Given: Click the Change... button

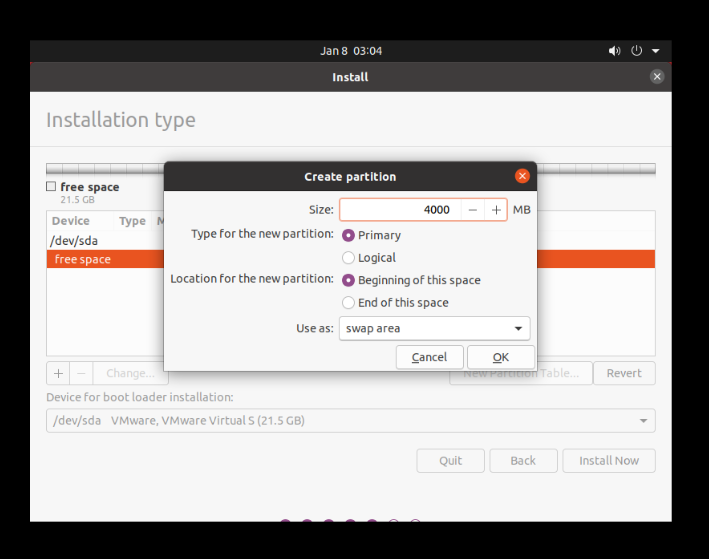Looking at the screenshot, I should coord(130,373).
